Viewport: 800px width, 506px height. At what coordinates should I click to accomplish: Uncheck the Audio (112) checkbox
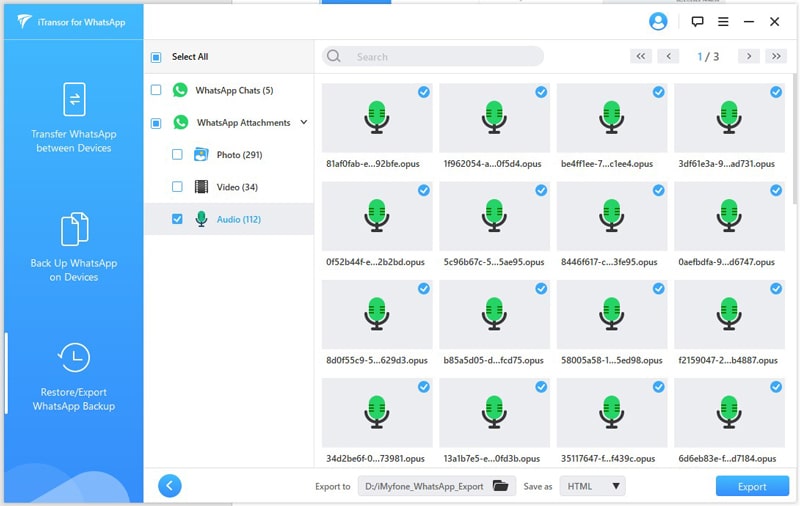(177, 219)
